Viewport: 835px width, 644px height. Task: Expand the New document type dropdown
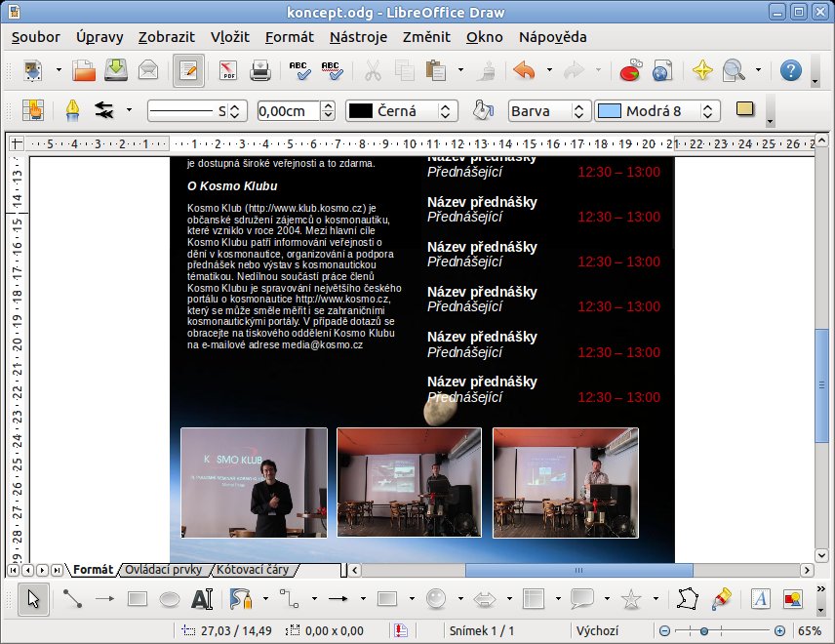tap(59, 70)
